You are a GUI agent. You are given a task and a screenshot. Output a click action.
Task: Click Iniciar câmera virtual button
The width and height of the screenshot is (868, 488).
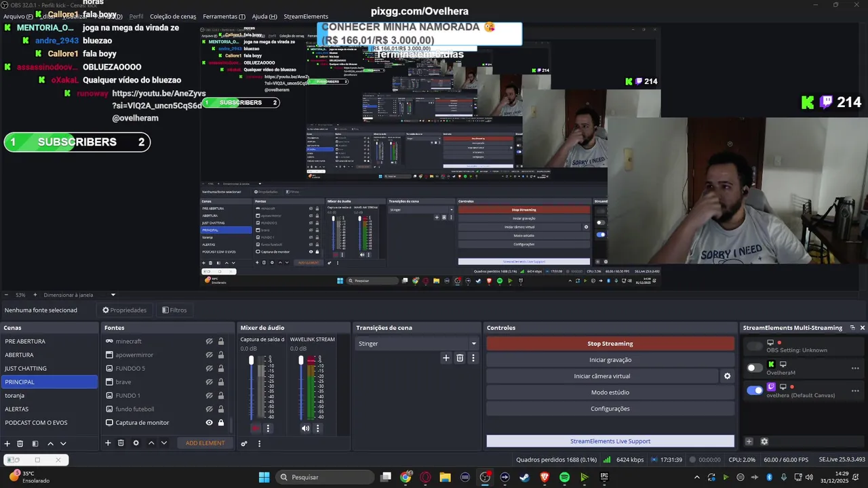tap(602, 376)
